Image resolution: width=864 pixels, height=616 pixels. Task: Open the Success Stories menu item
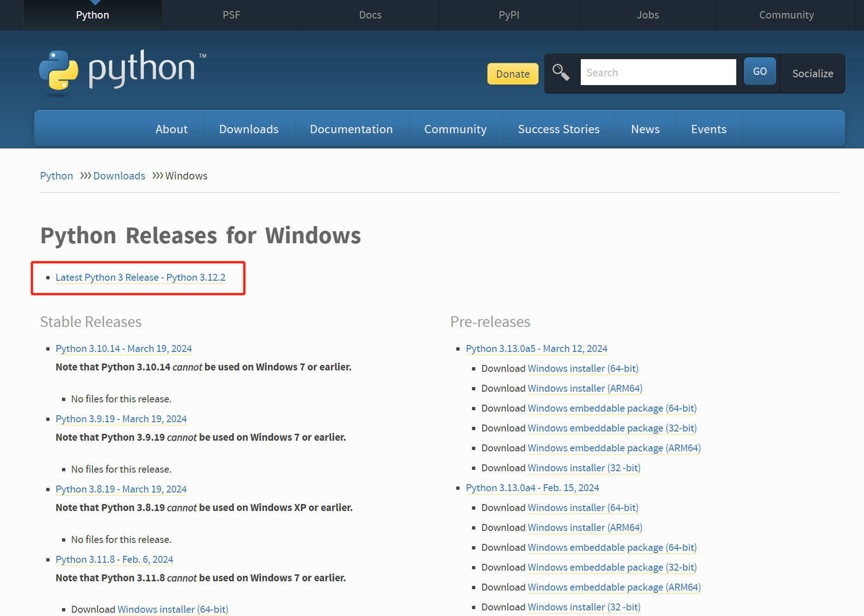[558, 129]
